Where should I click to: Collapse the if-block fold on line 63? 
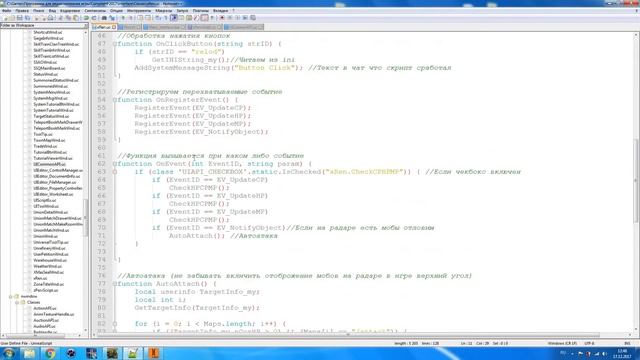click(115, 172)
